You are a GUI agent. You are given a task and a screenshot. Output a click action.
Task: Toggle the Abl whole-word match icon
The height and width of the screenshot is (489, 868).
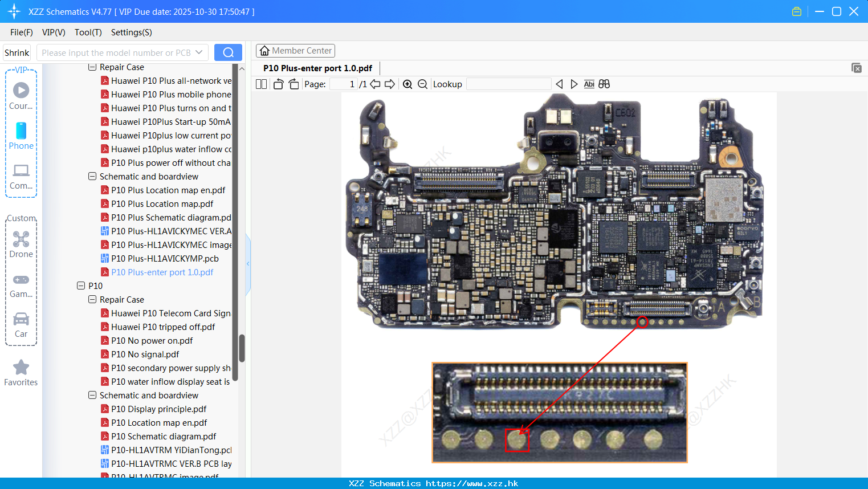tap(589, 84)
